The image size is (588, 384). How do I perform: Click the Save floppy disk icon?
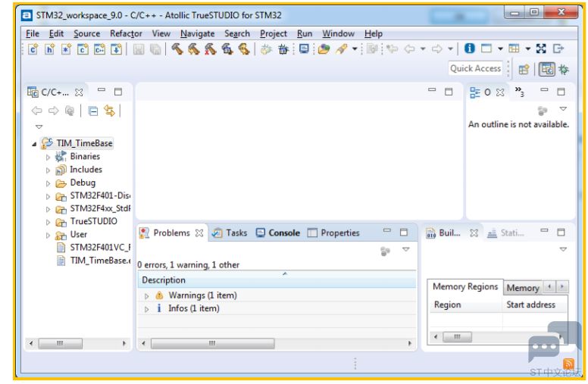coord(139,49)
